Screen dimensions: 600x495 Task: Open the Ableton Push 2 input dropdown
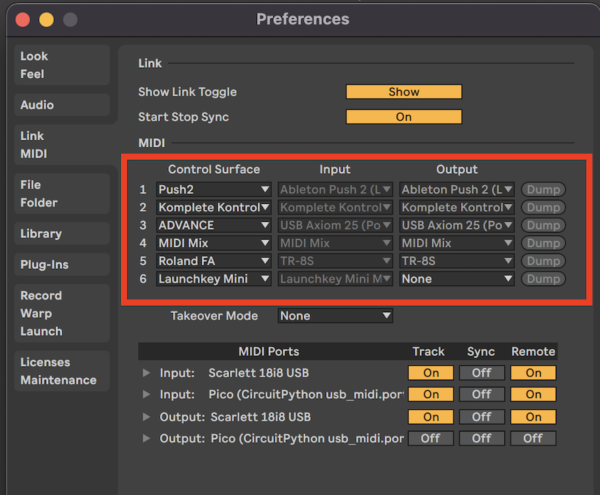[335, 189]
